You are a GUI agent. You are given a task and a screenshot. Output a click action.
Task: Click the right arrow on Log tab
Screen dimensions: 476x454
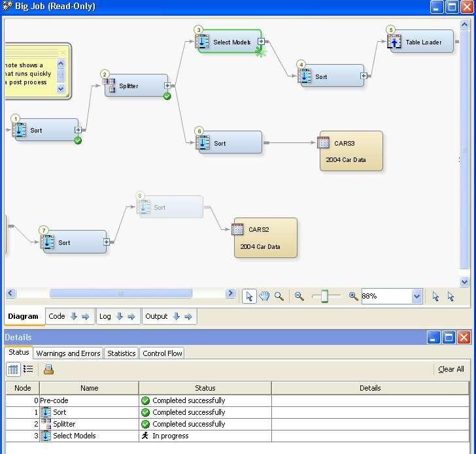(131, 317)
